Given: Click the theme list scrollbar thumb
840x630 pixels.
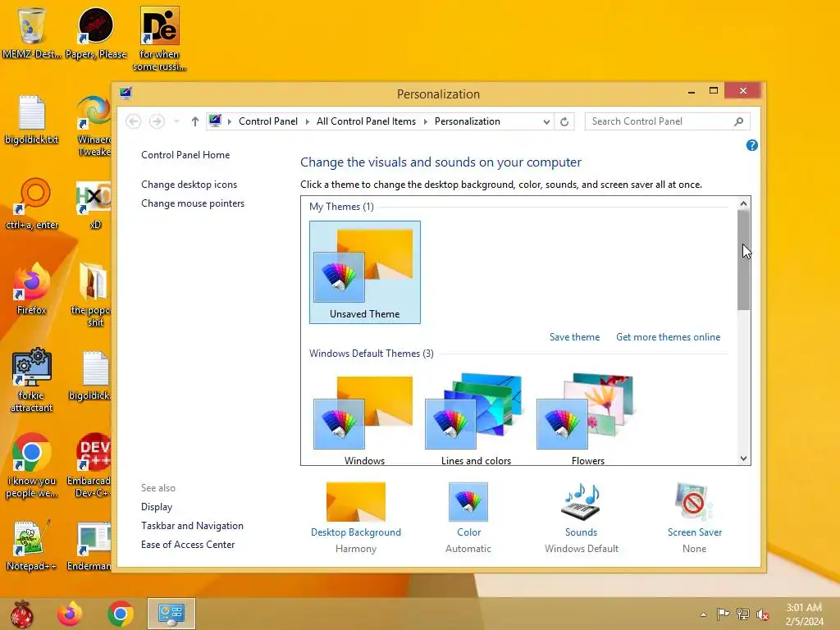Looking at the screenshot, I should [743, 260].
